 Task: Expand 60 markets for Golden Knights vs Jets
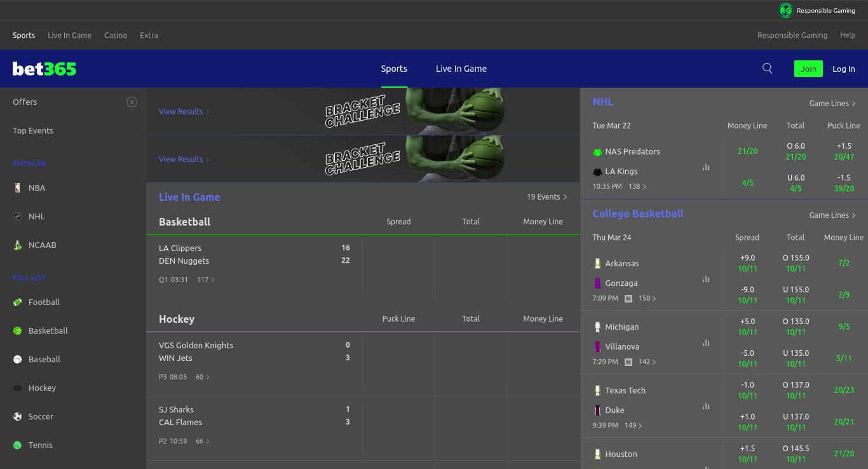click(x=203, y=377)
